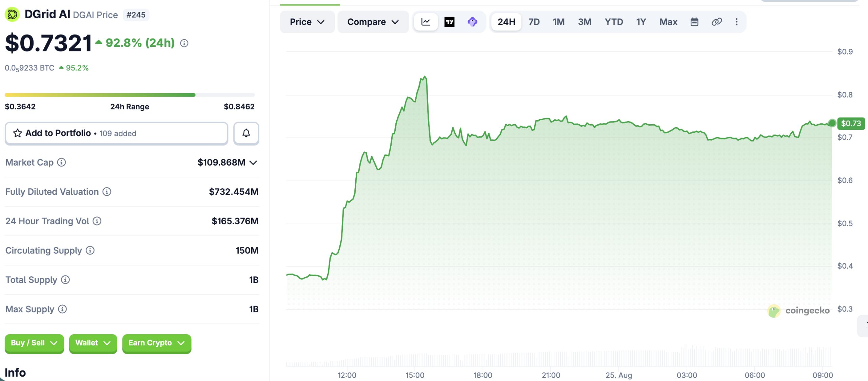Show Max Supply info icon
The image size is (868, 381).
62,309
